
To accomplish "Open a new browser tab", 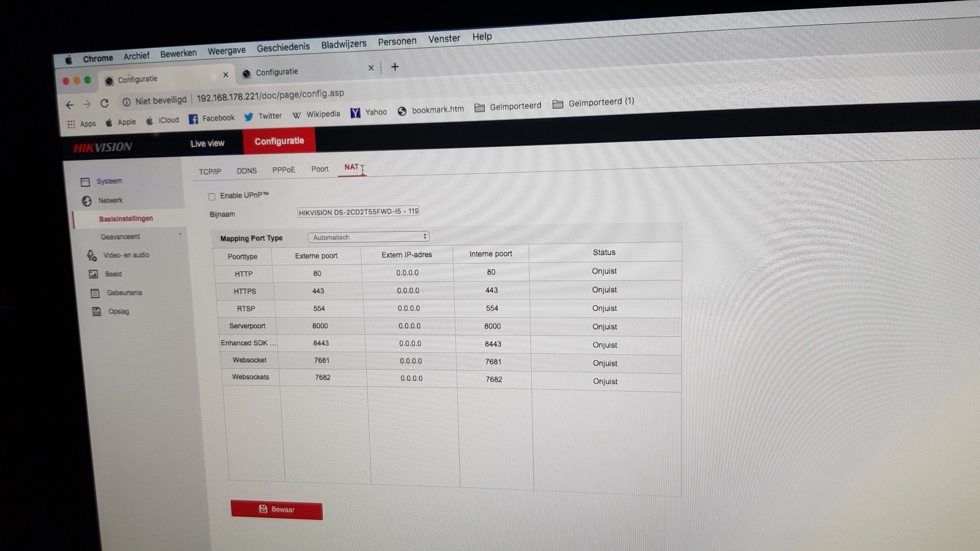I will pyautogui.click(x=395, y=67).
